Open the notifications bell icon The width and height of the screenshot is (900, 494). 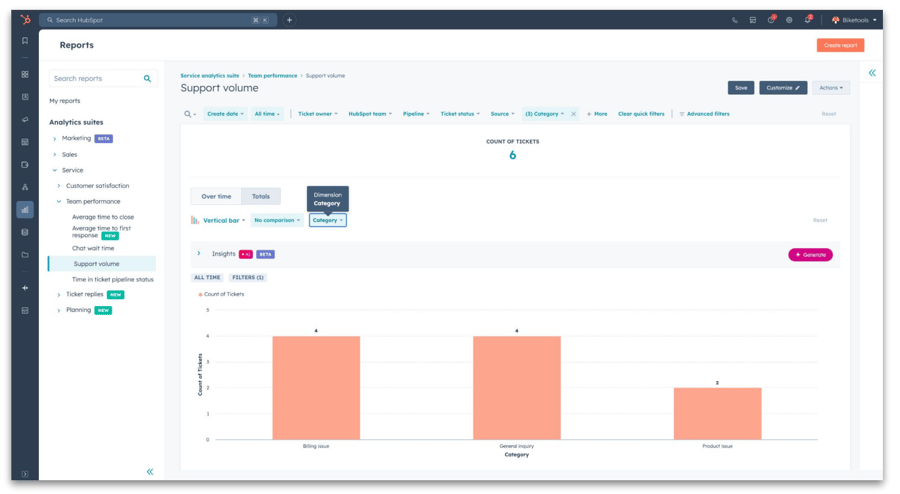click(808, 20)
